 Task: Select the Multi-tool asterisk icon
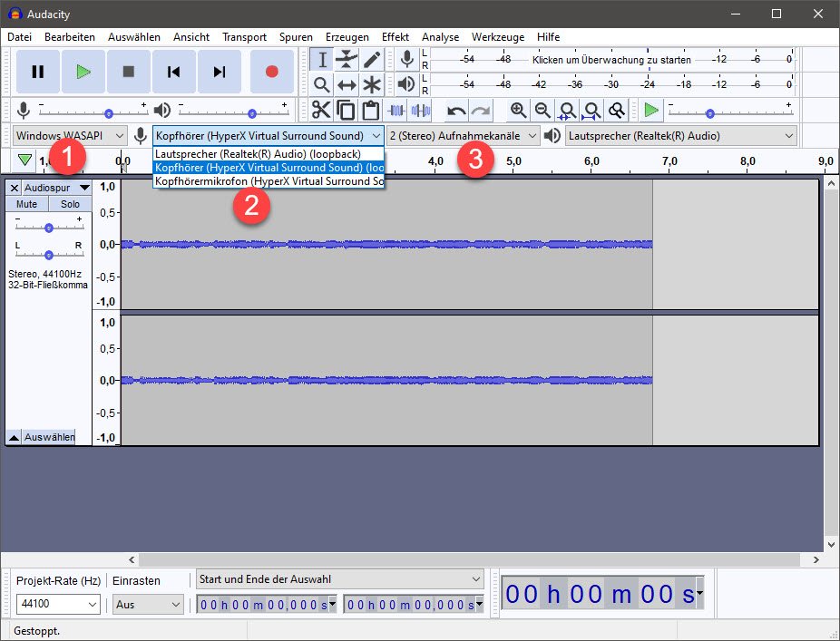372,85
